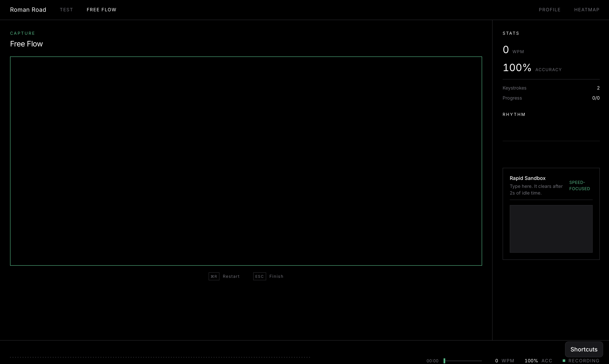Click inside the Rapid Sandbox typing box

[x=551, y=229]
